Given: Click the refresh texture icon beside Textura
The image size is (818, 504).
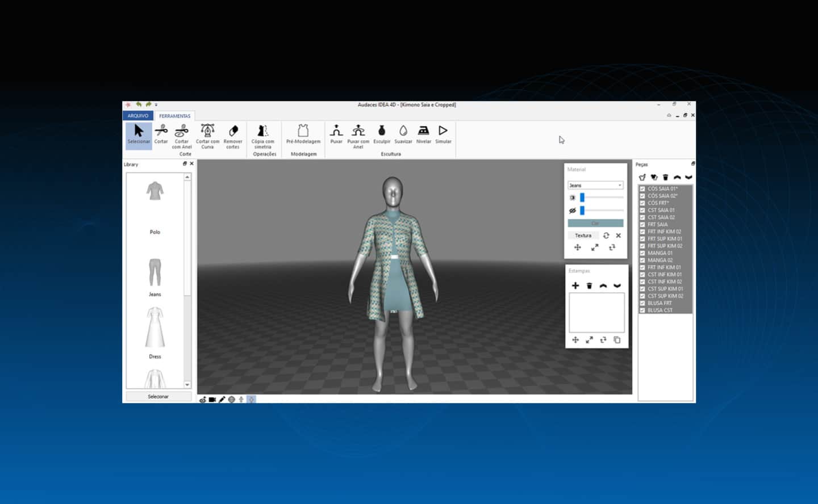Looking at the screenshot, I should pyautogui.click(x=606, y=236).
